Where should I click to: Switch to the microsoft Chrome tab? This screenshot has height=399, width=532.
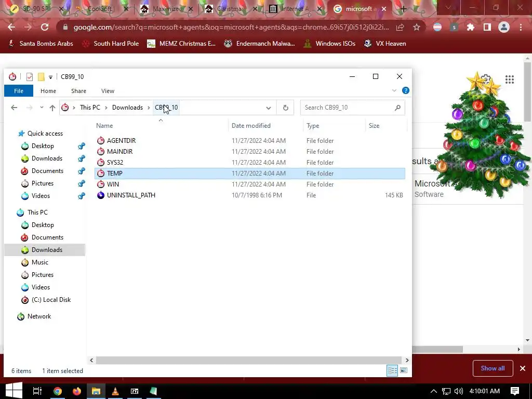coord(361,9)
